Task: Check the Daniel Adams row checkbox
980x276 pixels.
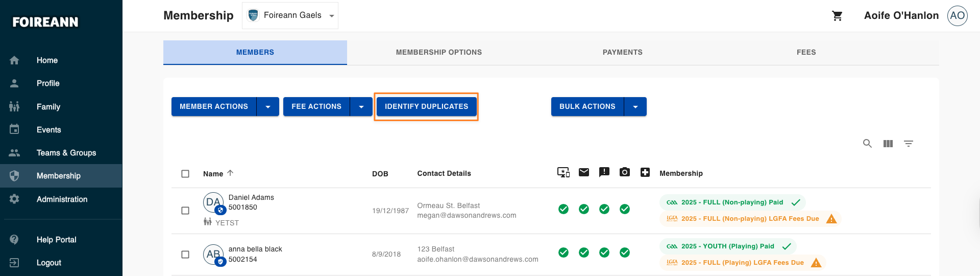Action: coord(185,211)
